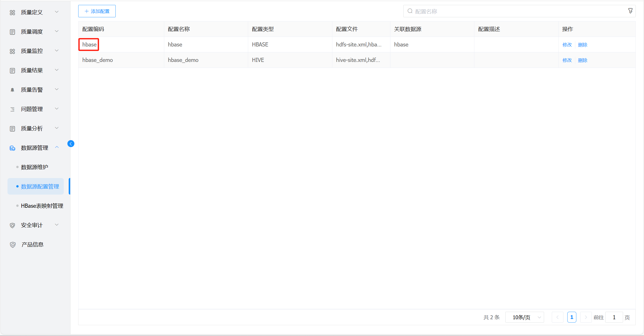
Task: Open HBase表映射管理 submenu item
Action: (x=42, y=206)
